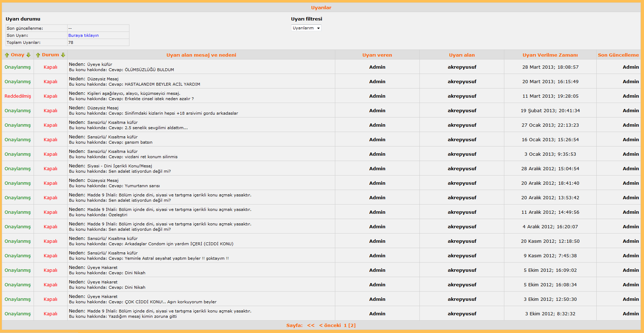
Task: Open 'HASTALANDIM BEYLER ACİL YARDIM' topic
Action: [162, 84]
